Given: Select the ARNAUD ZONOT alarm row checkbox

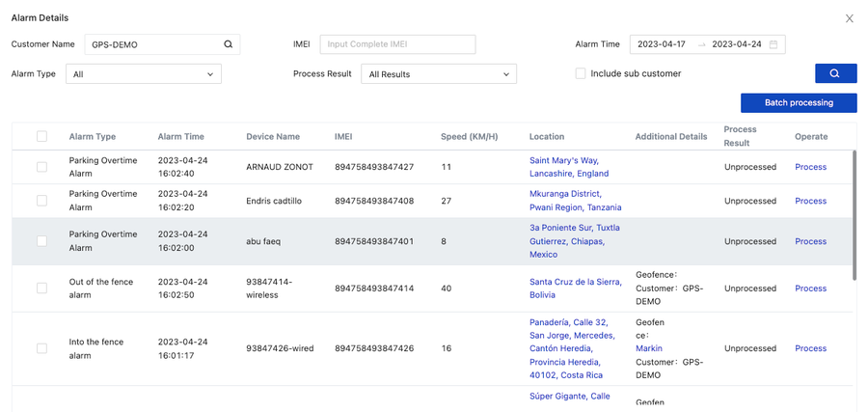Looking at the screenshot, I should (41, 167).
